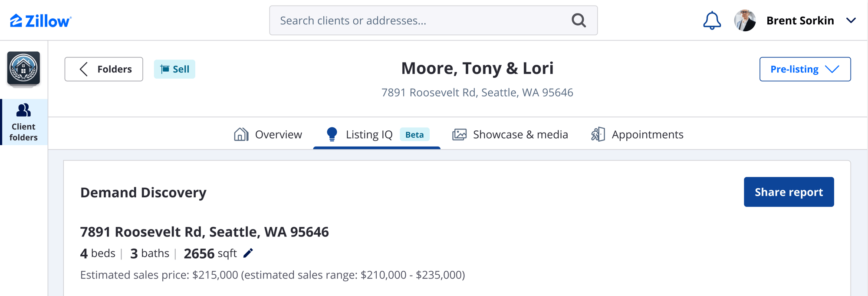Click the search magnifier icon

coord(579,20)
